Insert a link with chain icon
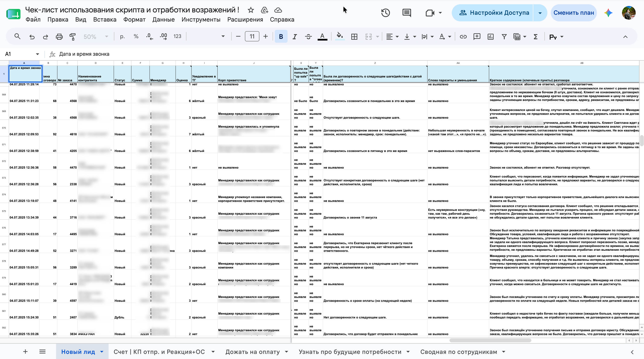Viewport: 644px width, 359px height. 463,36
